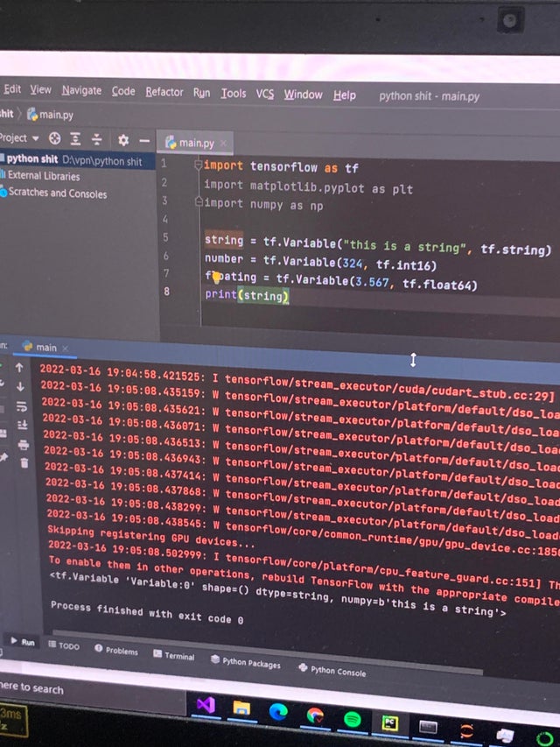Click PyCharm icon in the taskbar
Viewport: 560px width, 747px height.
pos(389,723)
